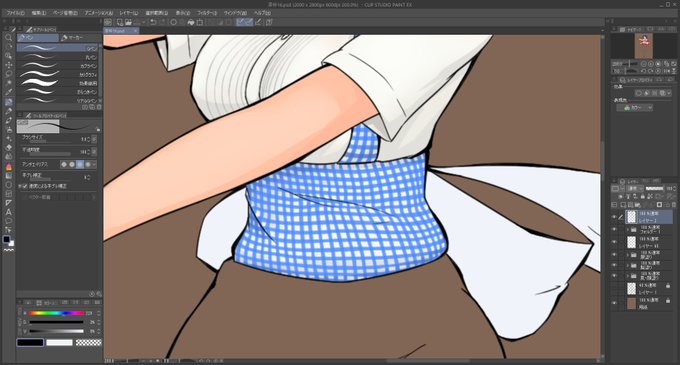Switch to the ペン sub tool tab
Image resolution: width=680 pixels, height=365 pixels.
38,38
